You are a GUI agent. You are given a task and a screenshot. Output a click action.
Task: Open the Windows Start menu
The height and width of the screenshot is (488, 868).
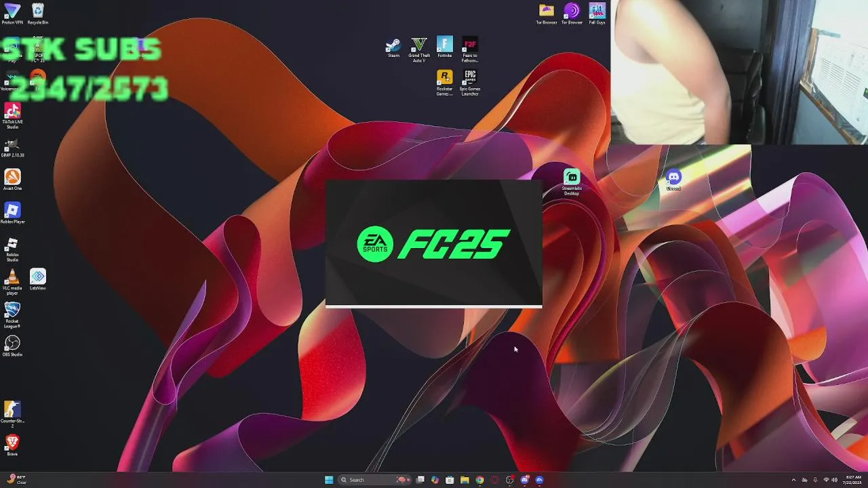coord(329,480)
